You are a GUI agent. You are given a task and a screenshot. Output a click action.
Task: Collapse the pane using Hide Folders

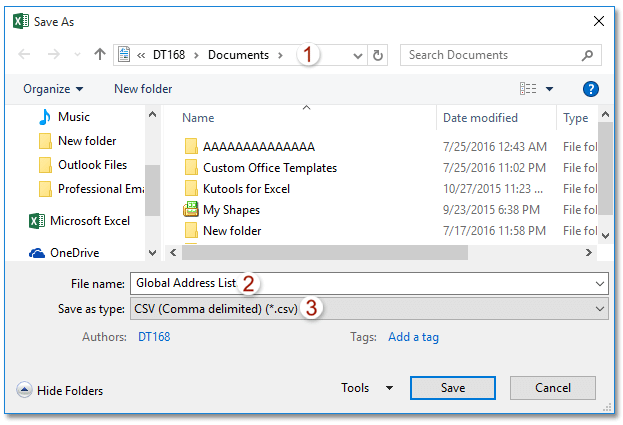pos(60,391)
